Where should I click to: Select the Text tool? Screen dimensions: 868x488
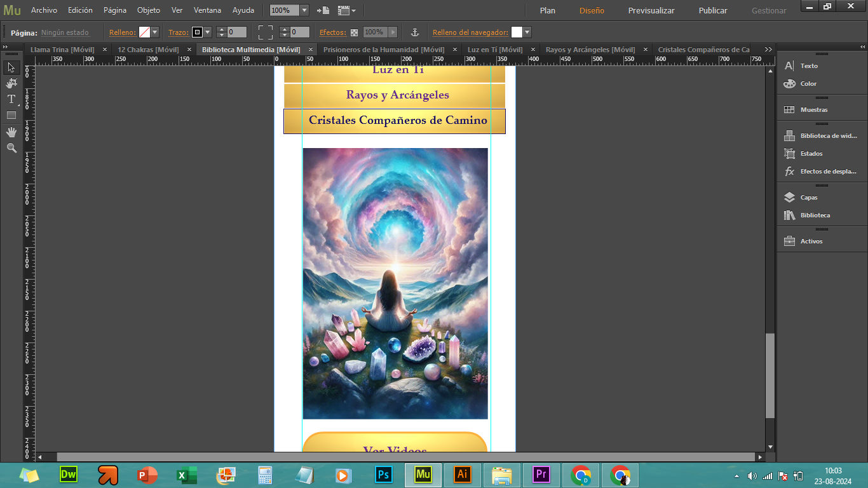(11, 99)
